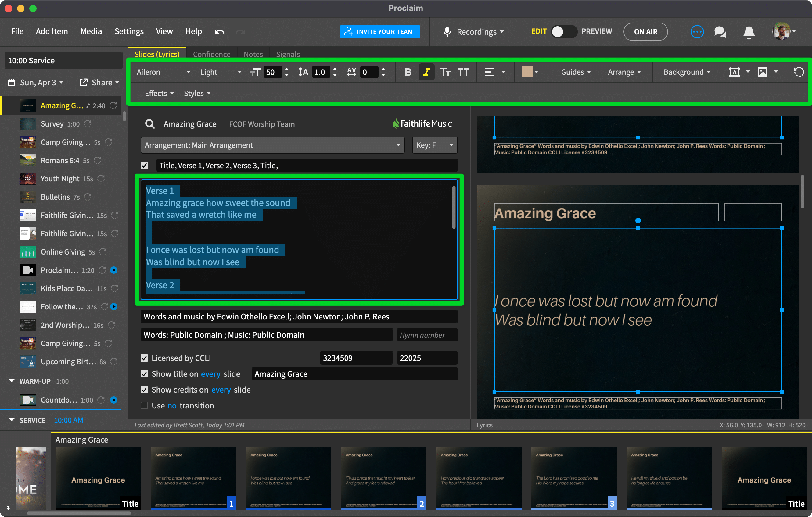This screenshot has height=517, width=812.
Task: Toggle Italic formatting
Action: 426,72
